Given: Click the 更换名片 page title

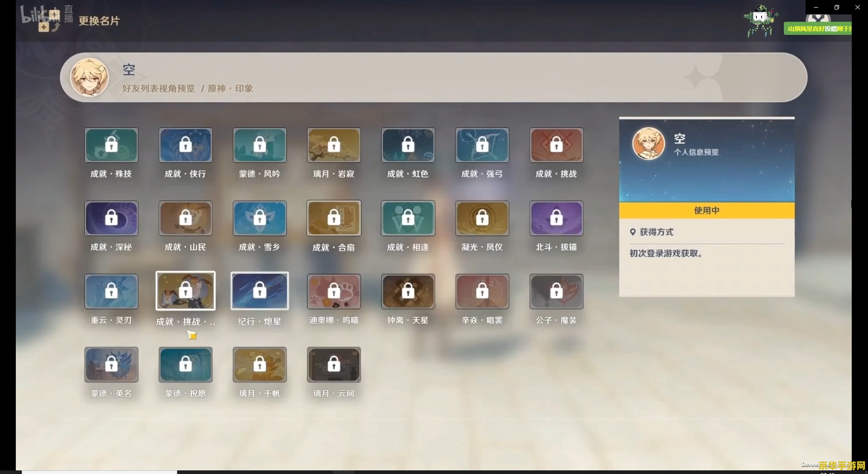Looking at the screenshot, I should pos(99,21).
